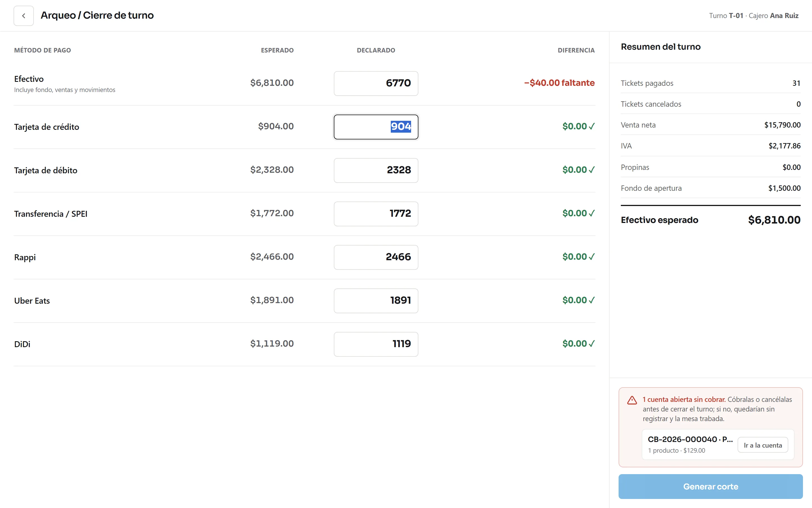Click the Fondo de apertura $1,500.00 value
The height and width of the screenshot is (508, 812).
(784, 188)
